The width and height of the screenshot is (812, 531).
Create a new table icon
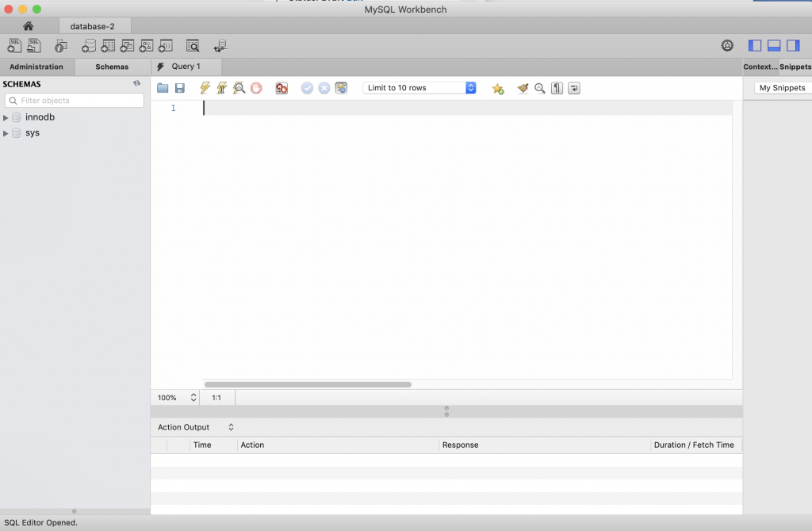tap(108, 46)
